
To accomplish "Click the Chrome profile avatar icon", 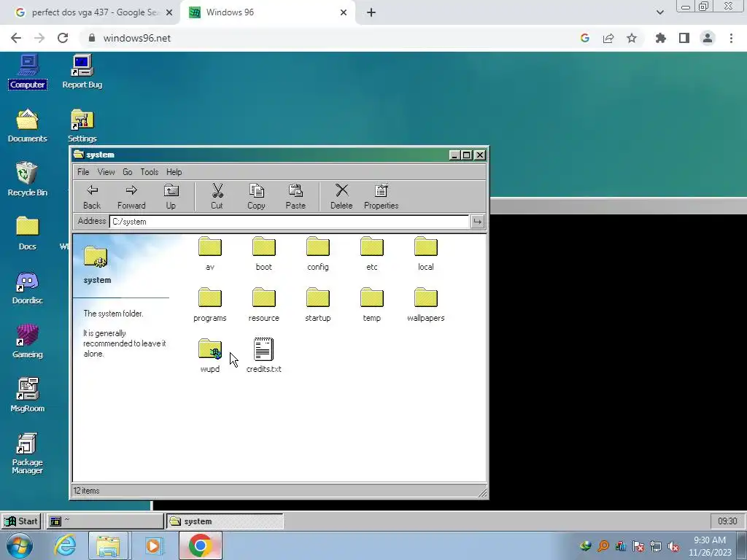I will [708, 38].
